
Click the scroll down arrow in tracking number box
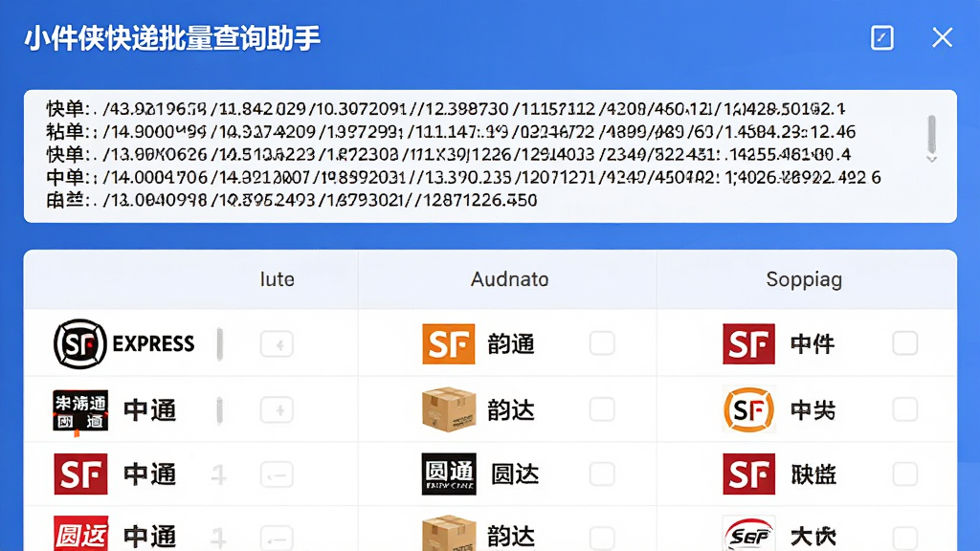pos(931,160)
